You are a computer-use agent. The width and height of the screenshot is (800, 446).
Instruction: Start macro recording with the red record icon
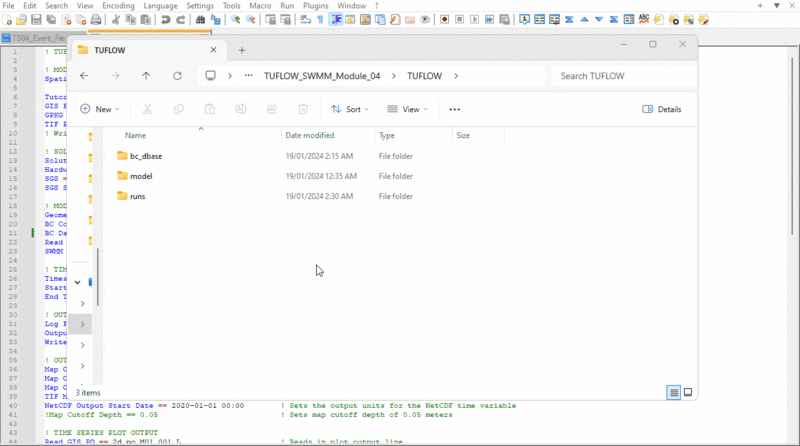pos(444,20)
